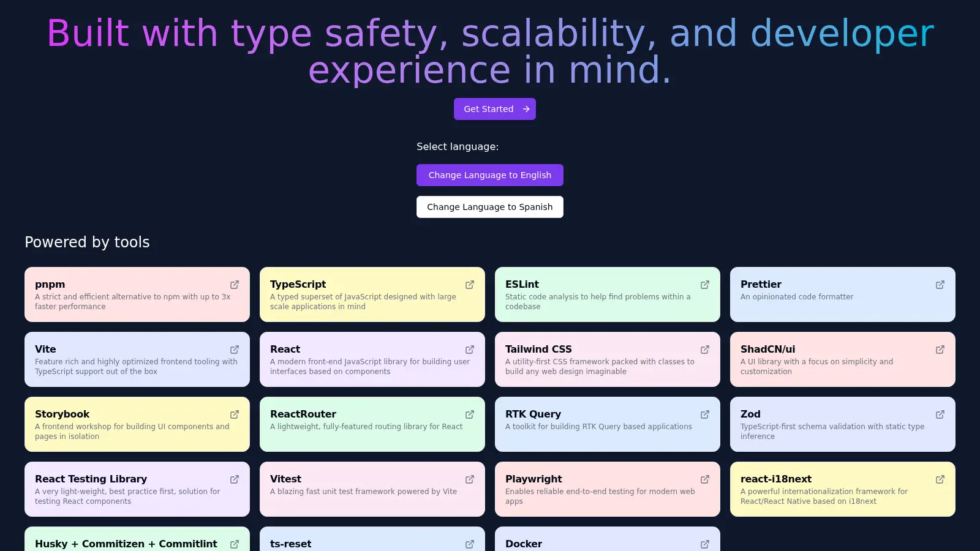Screen dimensions: 980x551
Task: Open the React Testing Library card title
Action: click(x=91, y=479)
